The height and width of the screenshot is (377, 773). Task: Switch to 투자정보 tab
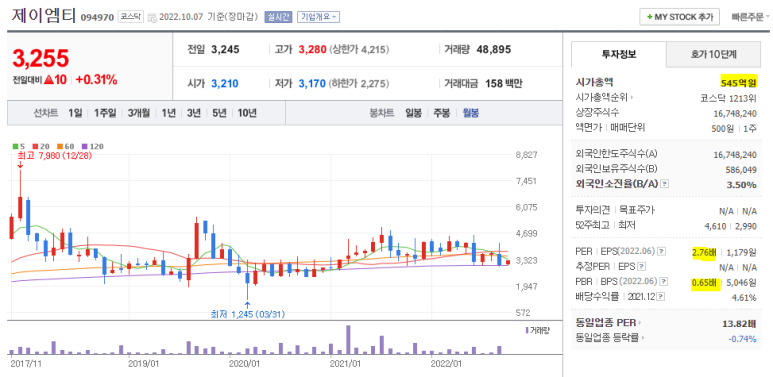pyautogui.click(x=618, y=54)
